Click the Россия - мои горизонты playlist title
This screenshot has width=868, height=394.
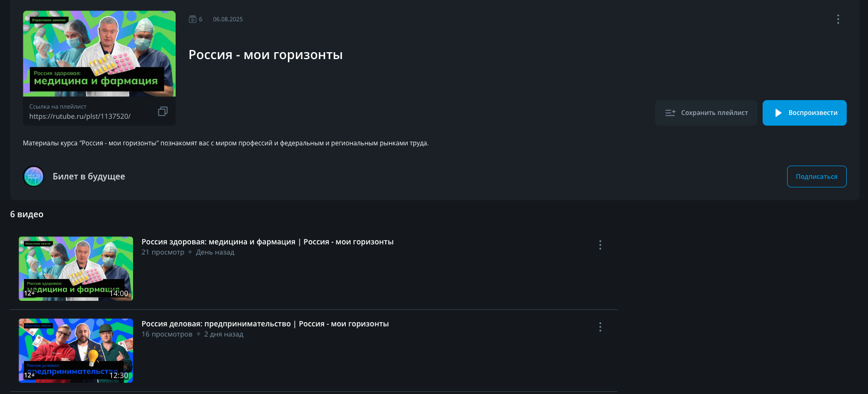tap(266, 55)
